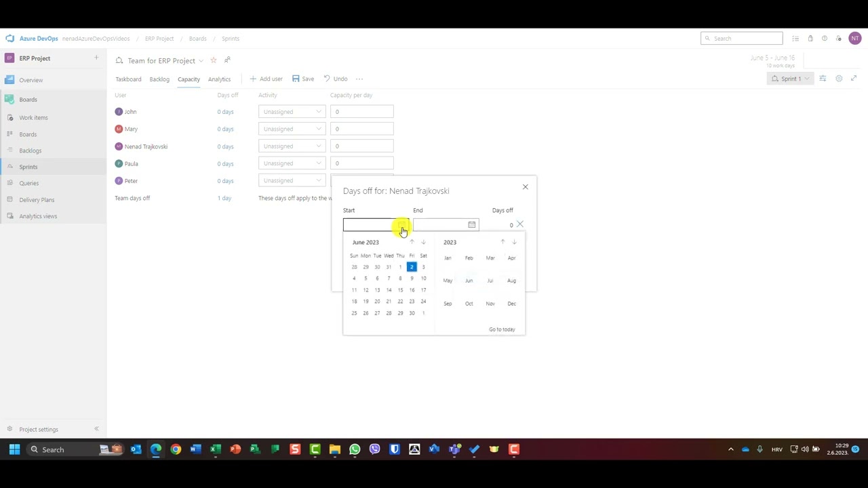
Task: Open Work items in the sidebar
Action: [x=33, y=118]
